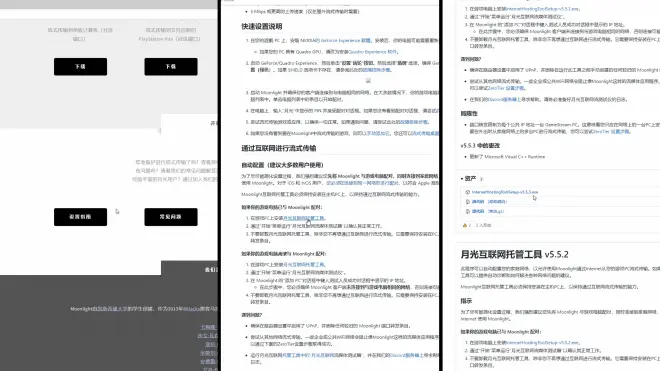Click the 下载 button under PlayStation Vita
Image resolution: width=660 pixels, height=371 pixels.
pos(171,67)
